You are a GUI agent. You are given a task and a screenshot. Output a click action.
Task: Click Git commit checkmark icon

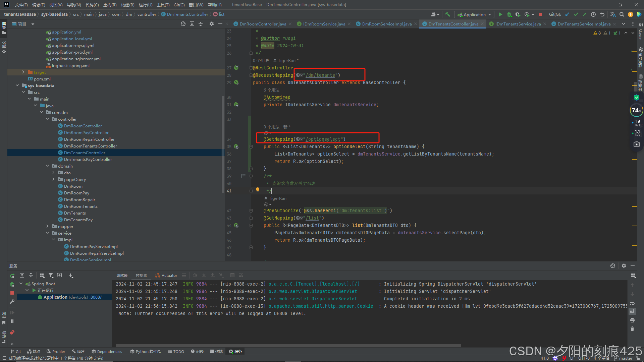(x=576, y=14)
